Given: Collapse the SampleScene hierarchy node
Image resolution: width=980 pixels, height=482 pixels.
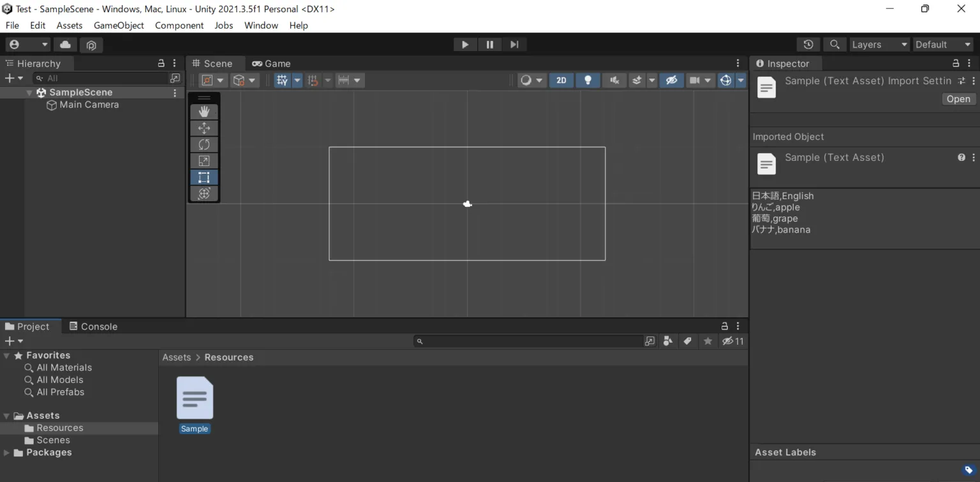Looking at the screenshot, I should pos(29,93).
